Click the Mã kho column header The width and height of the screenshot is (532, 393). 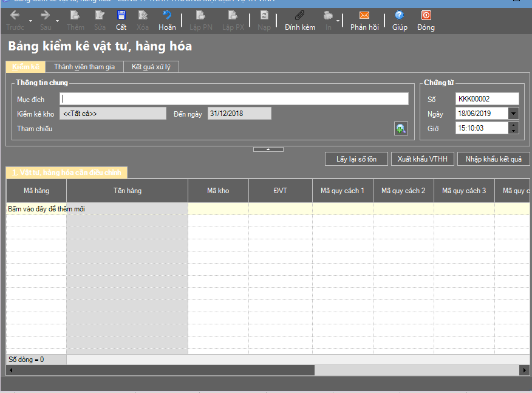[218, 191]
